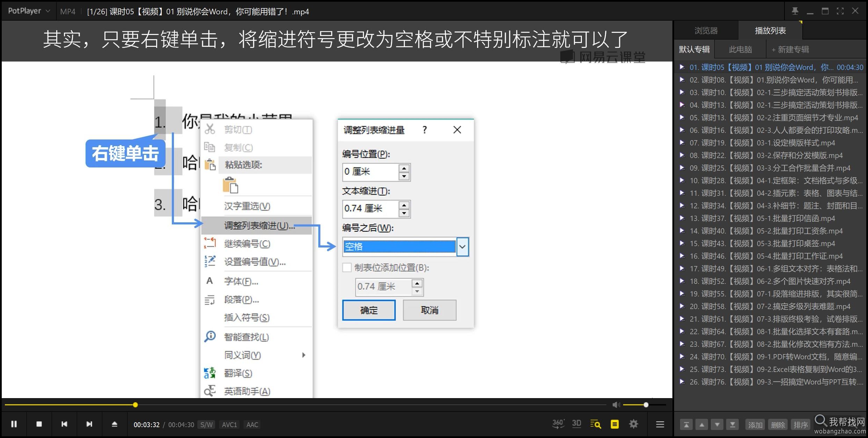Pin the window always on top
Image resolution: width=868 pixels, height=438 pixels.
click(x=795, y=11)
